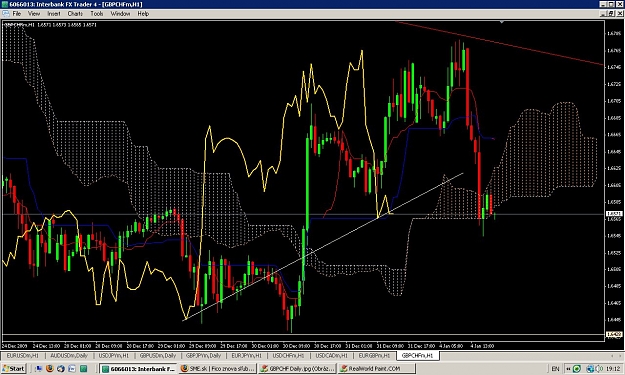The width and height of the screenshot is (625, 375).
Task: Expand hidden system tray icons arrow
Action: pyautogui.click(x=568, y=369)
